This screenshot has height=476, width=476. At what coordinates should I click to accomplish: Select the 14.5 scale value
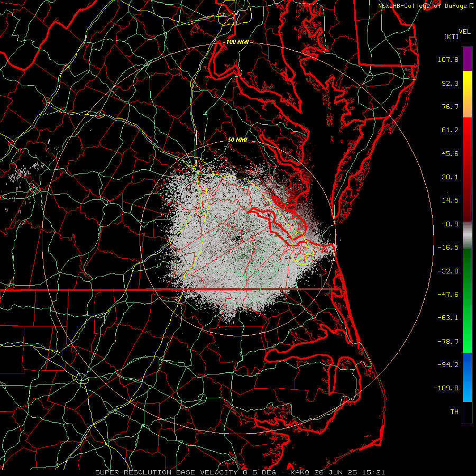[x=450, y=200]
